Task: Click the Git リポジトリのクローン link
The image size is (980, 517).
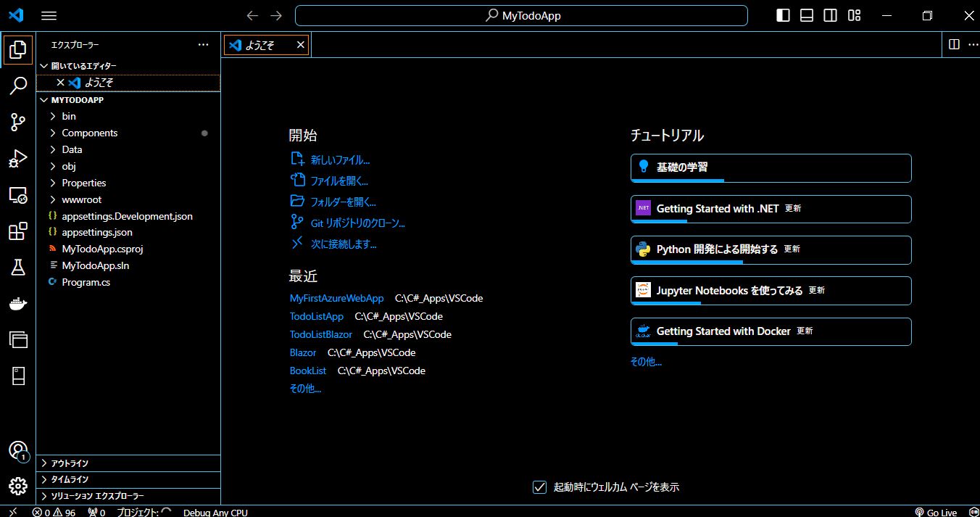Action: click(x=358, y=223)
